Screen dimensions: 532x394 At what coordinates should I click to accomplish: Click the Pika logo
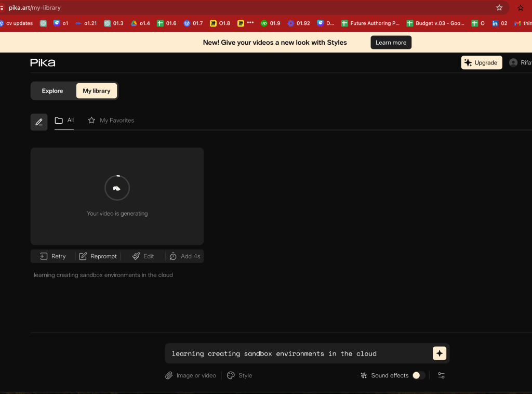tap(43, 62)
